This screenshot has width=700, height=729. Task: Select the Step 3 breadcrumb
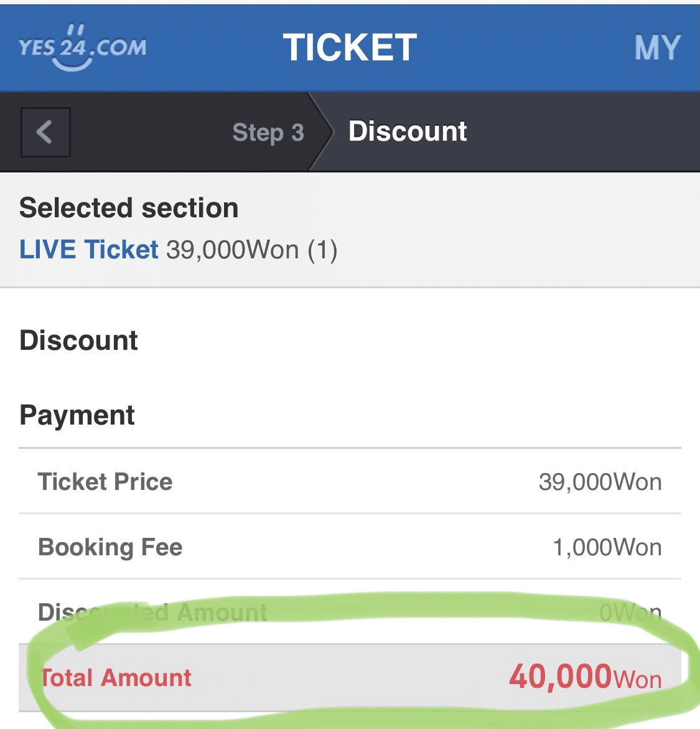coord(268,133)
